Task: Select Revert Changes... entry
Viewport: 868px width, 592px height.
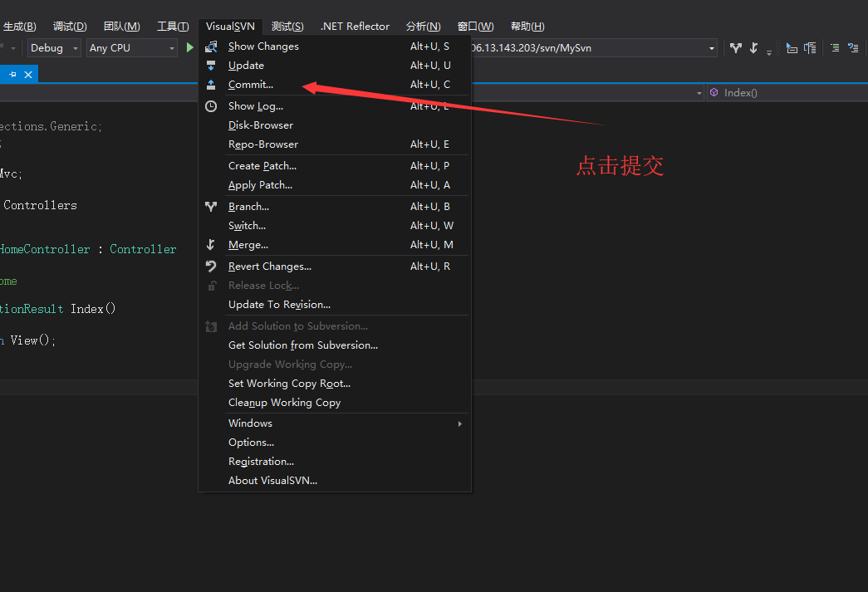Action: [x=335, y=267]
